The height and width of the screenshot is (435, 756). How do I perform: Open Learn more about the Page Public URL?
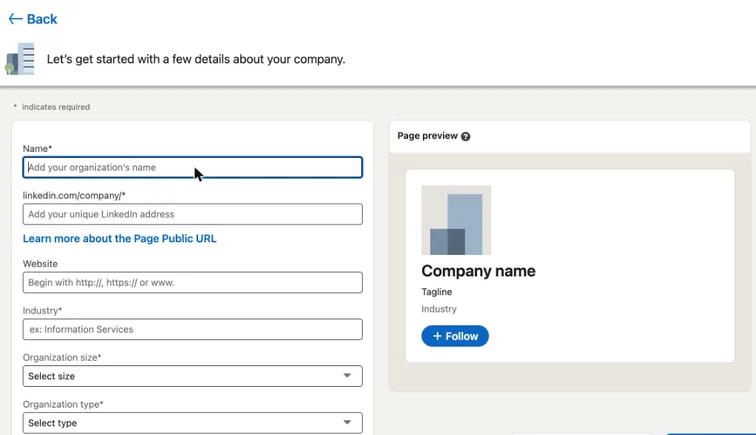[x=120, y=239]
